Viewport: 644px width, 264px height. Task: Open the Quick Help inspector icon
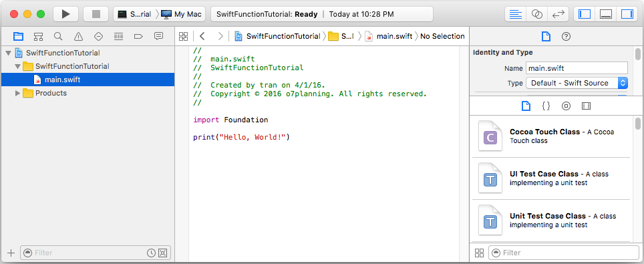pos(566,37)
